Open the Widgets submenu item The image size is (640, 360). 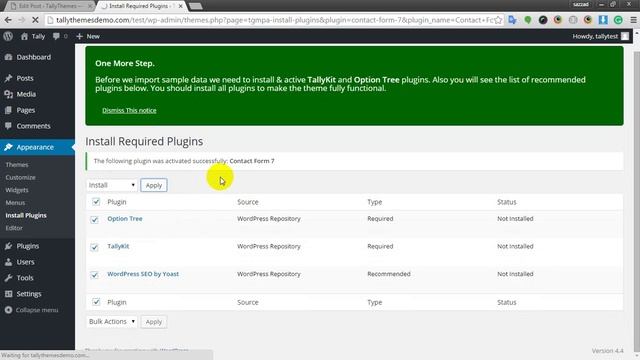(17, 190)
